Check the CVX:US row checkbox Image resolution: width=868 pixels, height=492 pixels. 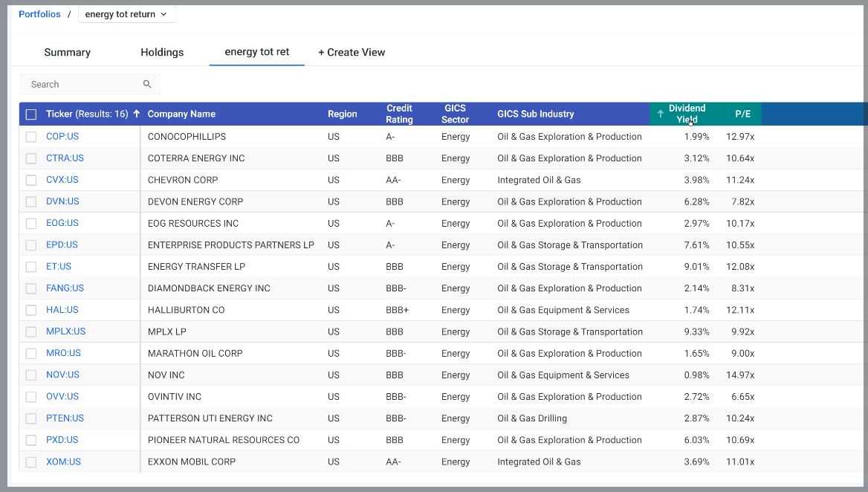31,180
